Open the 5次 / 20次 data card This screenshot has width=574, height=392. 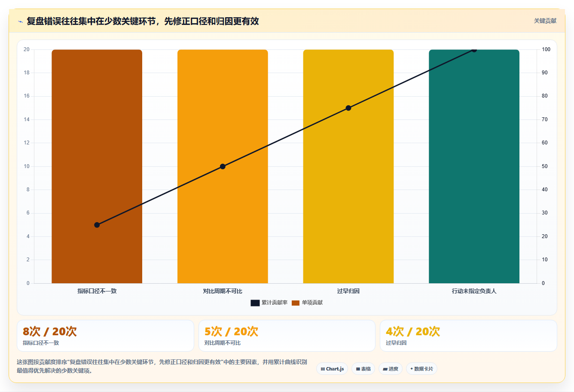287,336
